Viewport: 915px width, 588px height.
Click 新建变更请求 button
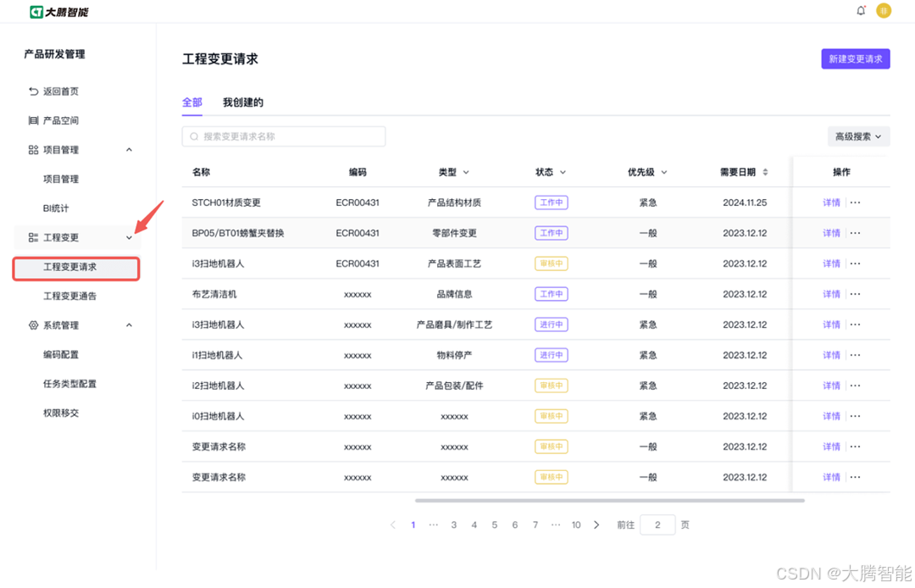click(856, 59)
